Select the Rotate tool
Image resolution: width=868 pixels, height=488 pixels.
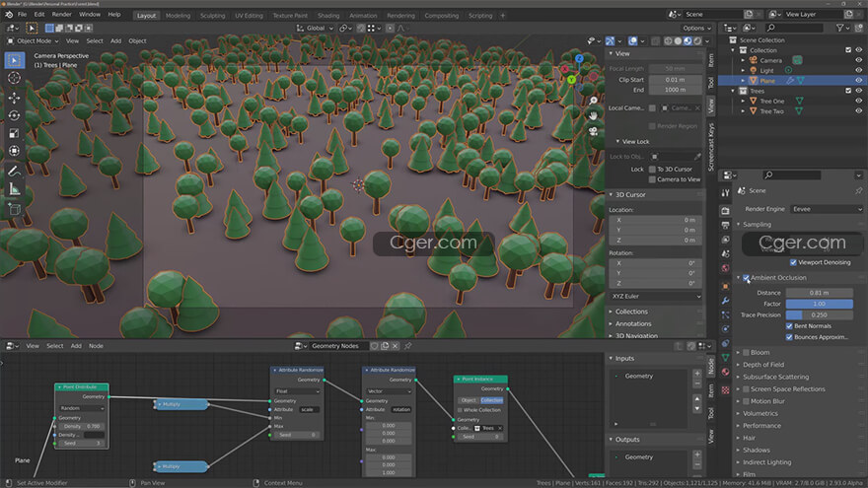(15, 115)
